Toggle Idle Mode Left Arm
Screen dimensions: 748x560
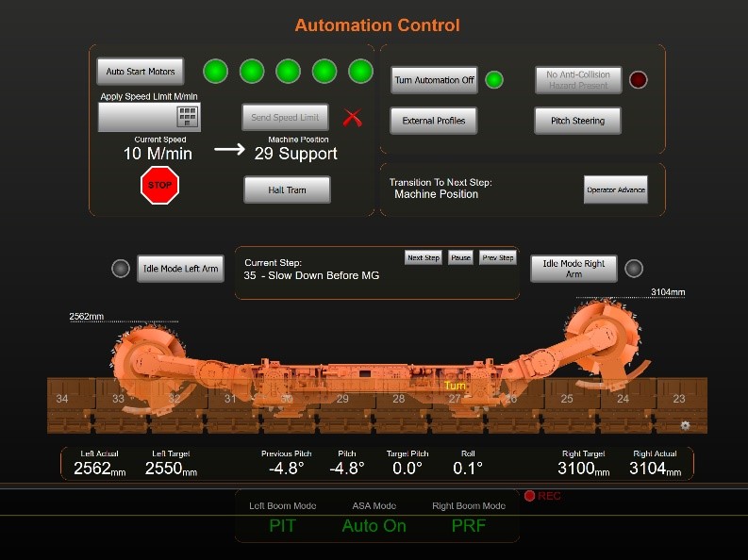click(x=181, y=269)
